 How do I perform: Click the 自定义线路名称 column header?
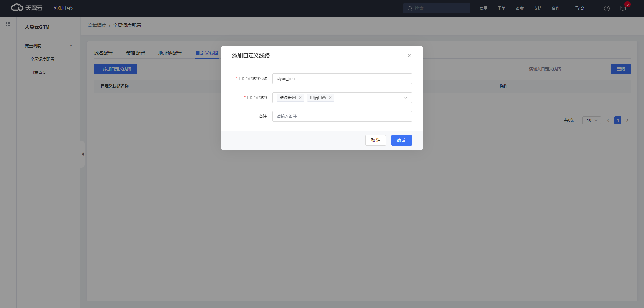tap(115, 86)
